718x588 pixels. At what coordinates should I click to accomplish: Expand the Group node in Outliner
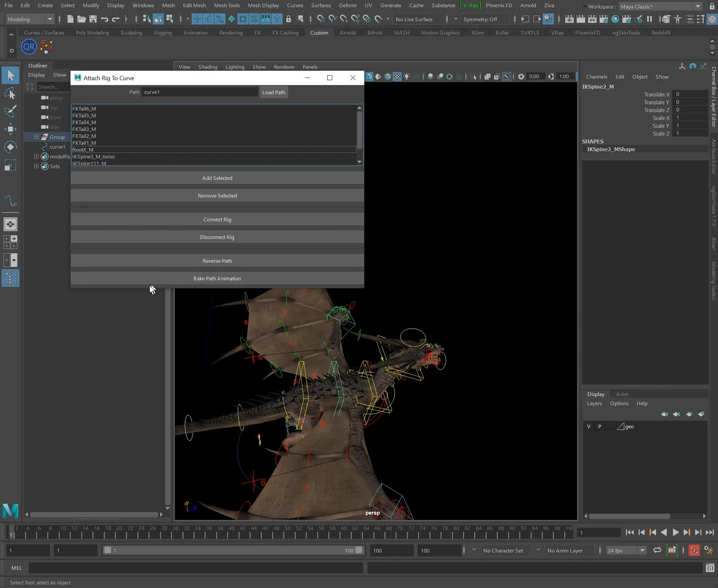(x=36, y=137)
